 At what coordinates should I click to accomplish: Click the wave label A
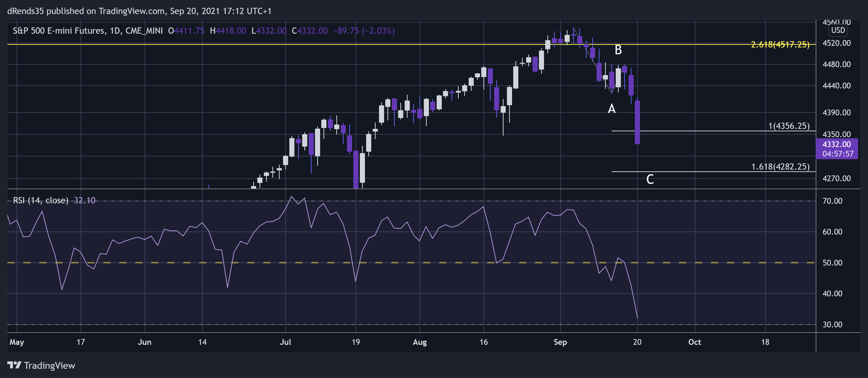click(612, 109)
